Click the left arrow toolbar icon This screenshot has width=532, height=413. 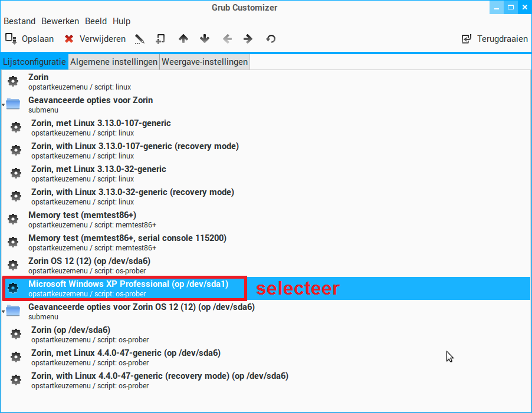[227, 39]
